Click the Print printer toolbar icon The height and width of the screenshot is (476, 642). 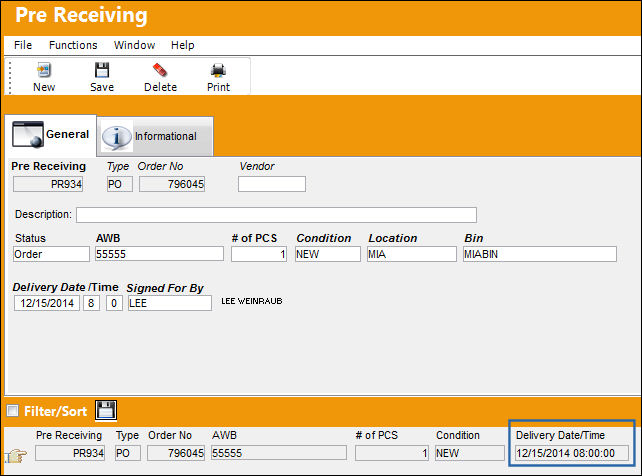click(218, 70)
